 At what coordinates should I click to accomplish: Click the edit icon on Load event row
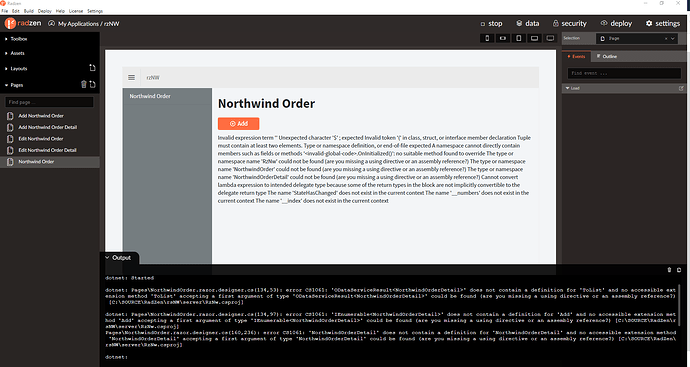(x=681, y=88)
